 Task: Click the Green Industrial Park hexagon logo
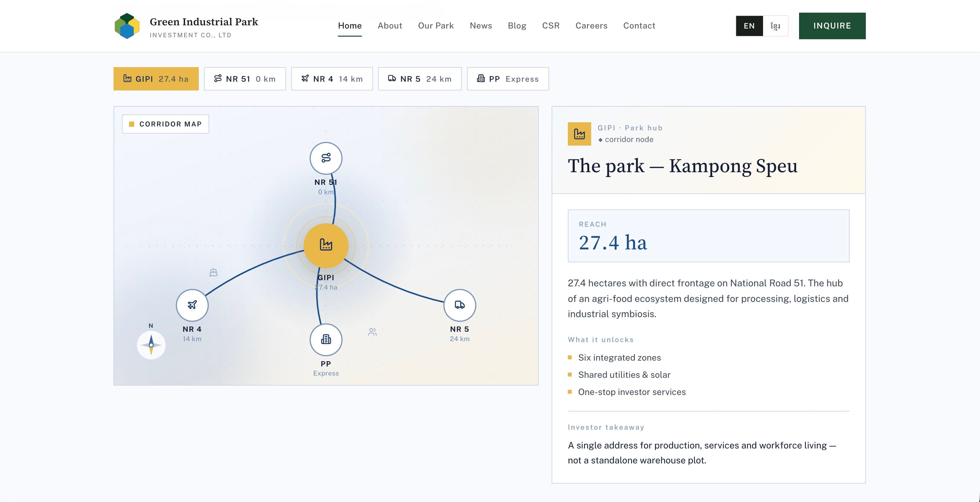click(x=127, y=26)
